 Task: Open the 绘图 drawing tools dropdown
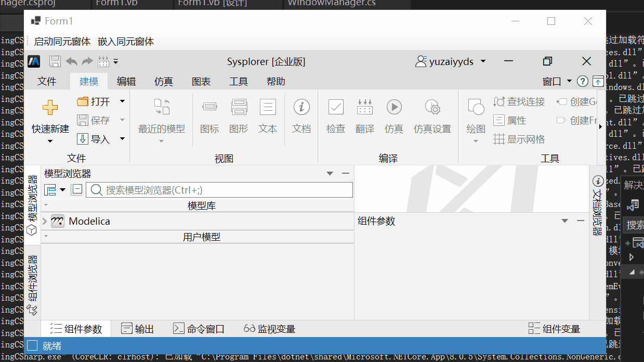pyautogui.click(x=476, y=121)
